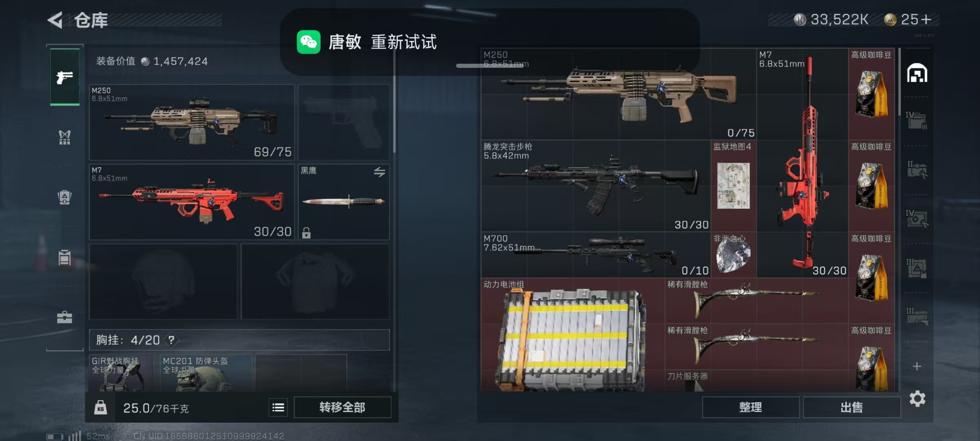
Task: Click the 转移全部 button
Action: click(x=342, y=407)
